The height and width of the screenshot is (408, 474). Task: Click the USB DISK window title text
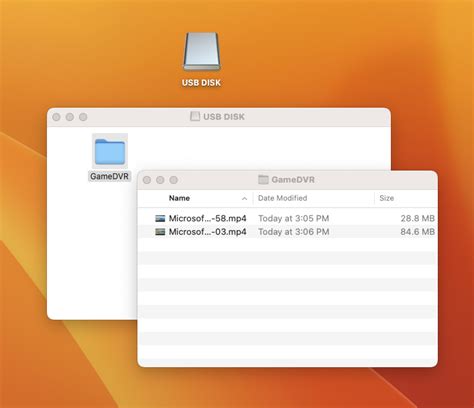[224, 117]
